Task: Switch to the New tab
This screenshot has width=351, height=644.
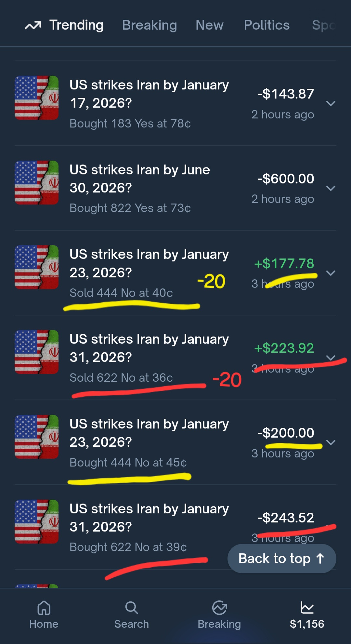Action: (210, 25)
